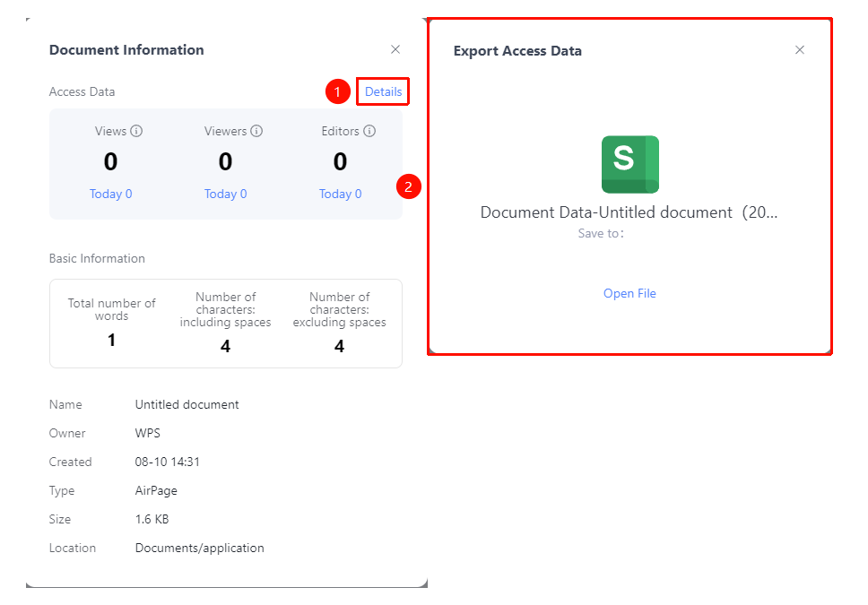Click the location 'Documents/application'
Screen dimensions: 868x605
tap(199, 548)
